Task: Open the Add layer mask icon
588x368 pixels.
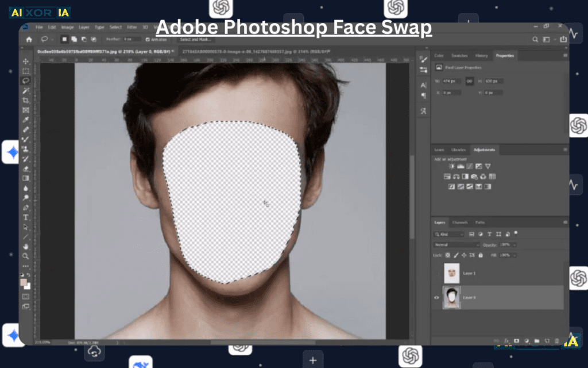Action: pyautogui.click(x=516, y=340)
